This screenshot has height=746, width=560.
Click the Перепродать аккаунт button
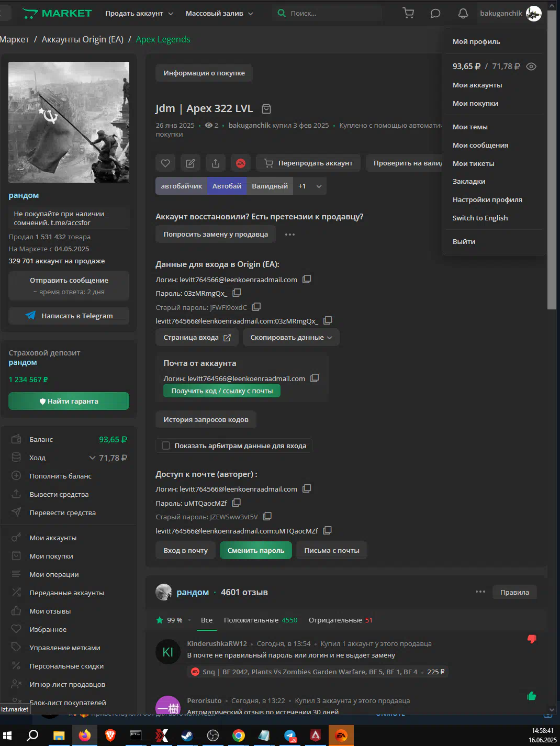308,163
